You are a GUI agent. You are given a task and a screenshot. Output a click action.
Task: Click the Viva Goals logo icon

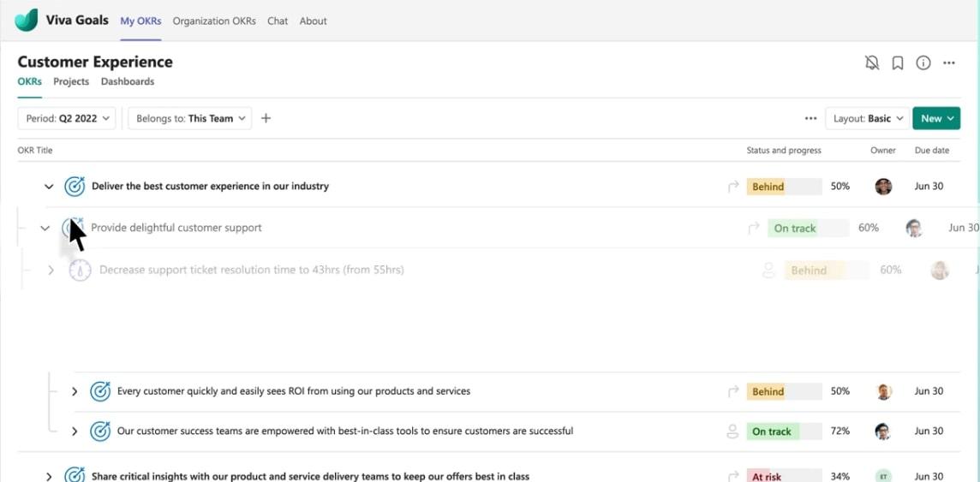(x=27, y=20)
